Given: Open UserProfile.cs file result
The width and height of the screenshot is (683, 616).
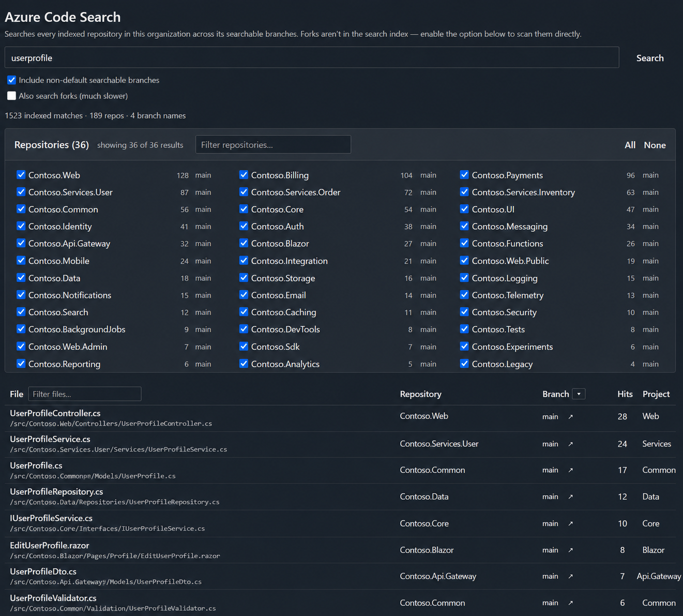Looking at the screenshot, I should [x=36, y=465].
